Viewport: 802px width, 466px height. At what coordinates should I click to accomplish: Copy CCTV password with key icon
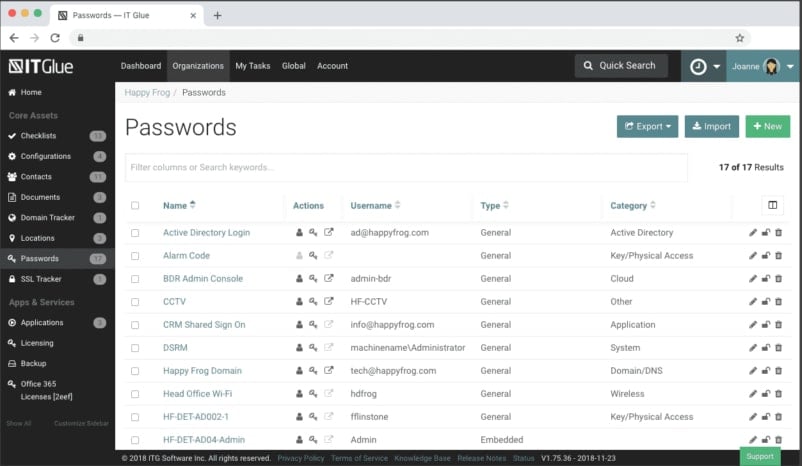(x=313, y=302)
